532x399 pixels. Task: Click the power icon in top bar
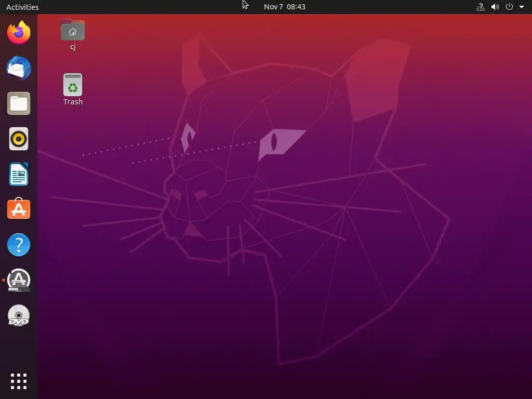pyautogui.click(x=509, y=7)
